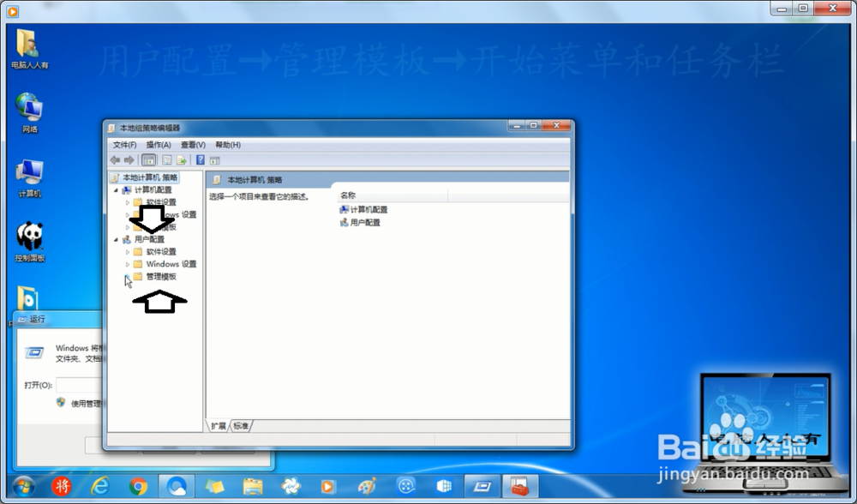
Task: Expand 管理模板 under 用户配置
Action: (x=127, y=277)
